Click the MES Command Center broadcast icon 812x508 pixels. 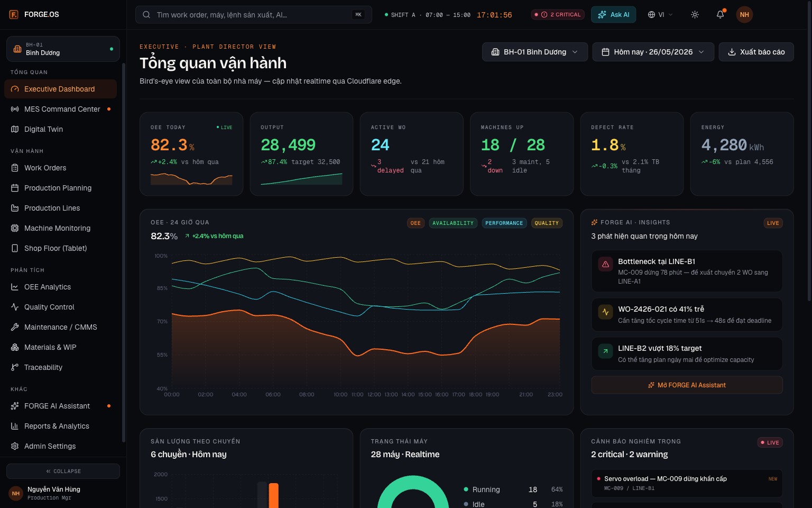point(15,109)
